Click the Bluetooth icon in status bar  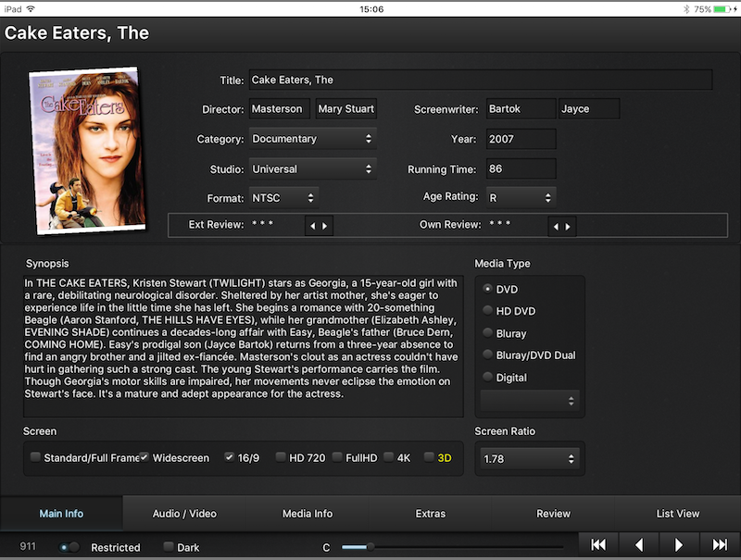[x=686, y=8]
